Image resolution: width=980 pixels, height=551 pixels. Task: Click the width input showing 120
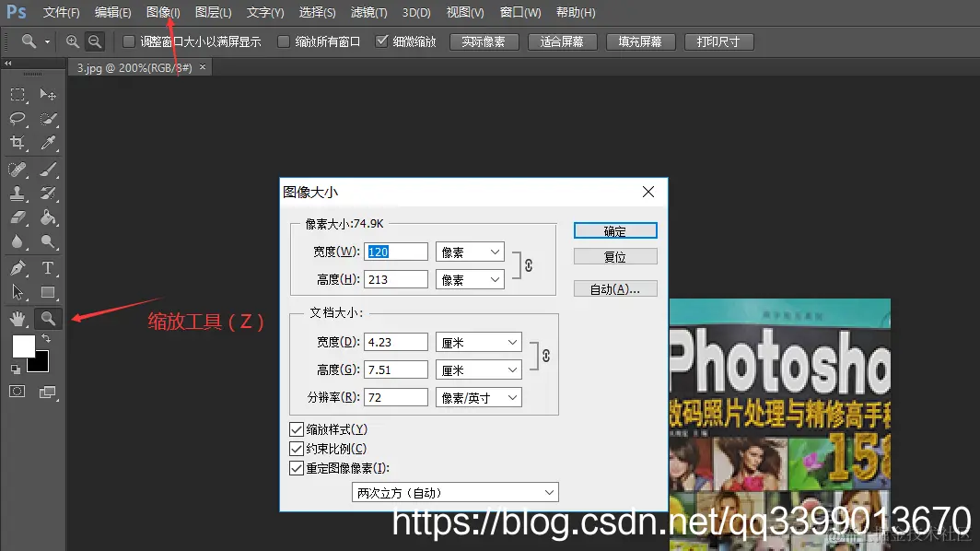tap(396, 251)
